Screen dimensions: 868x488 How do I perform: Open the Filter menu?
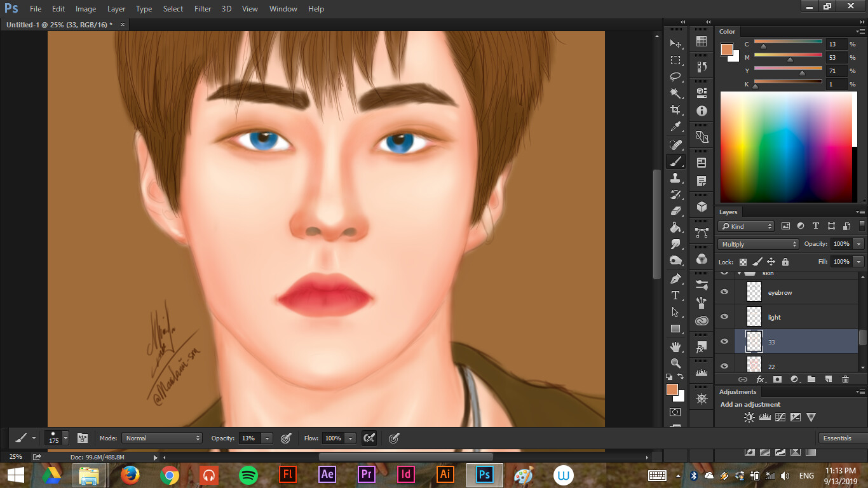[203, 9]
